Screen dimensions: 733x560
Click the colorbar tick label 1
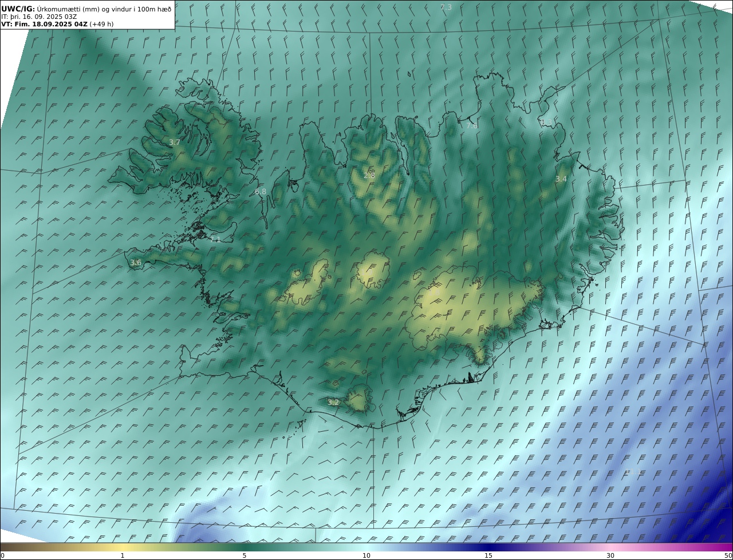pyautogui.click(x=123, y=555)
